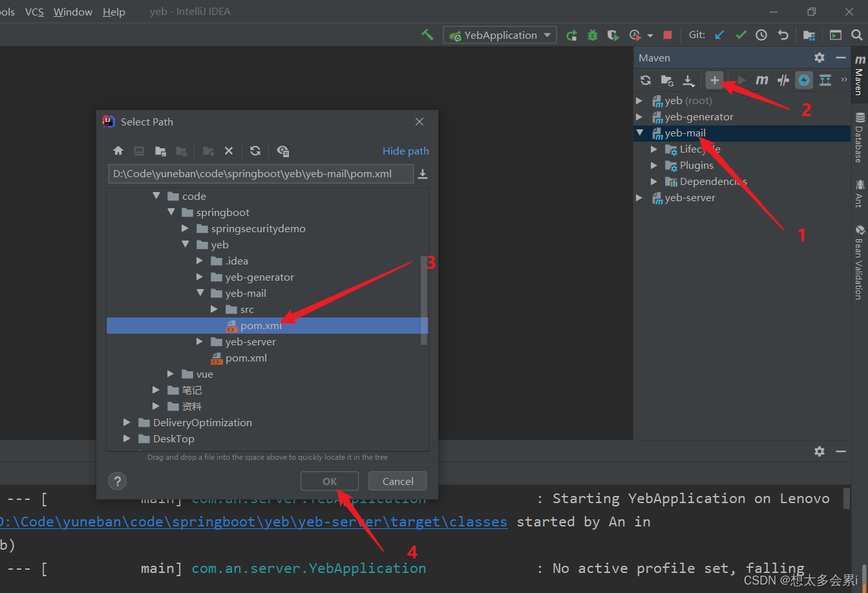
Task: Toggle Maven offline mode
Action: pos(783,80)
